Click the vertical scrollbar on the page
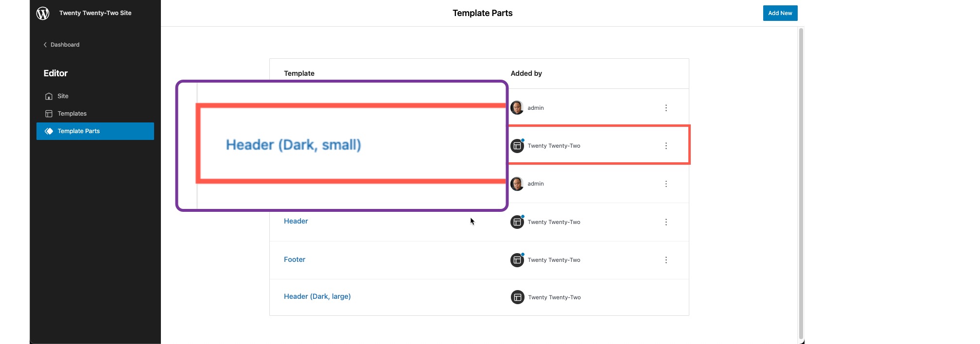The height and width of the screenshot is (344, 980). (x=801, y=184)
